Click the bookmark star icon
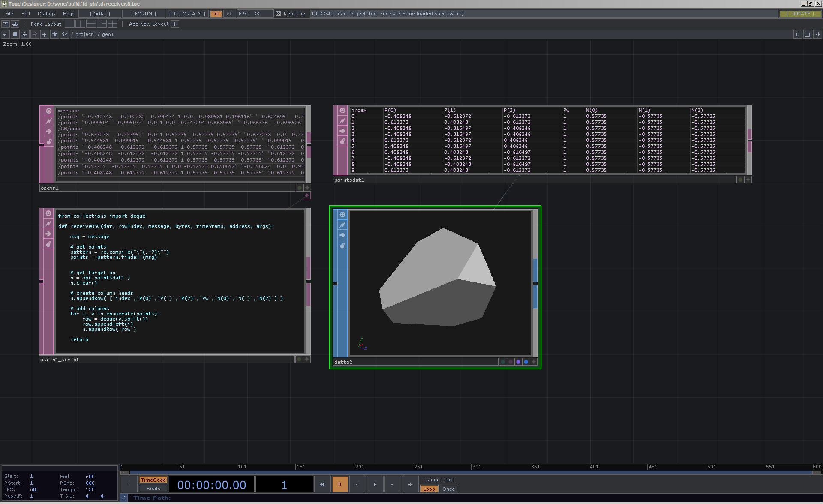The height and width of the screenshot is (504, 823). [x=55, y=34]
